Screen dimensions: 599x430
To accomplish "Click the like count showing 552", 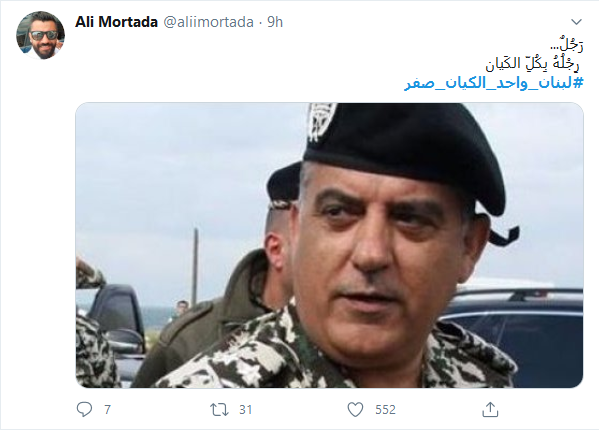I will pyautogui.click(x=385, y=410).
